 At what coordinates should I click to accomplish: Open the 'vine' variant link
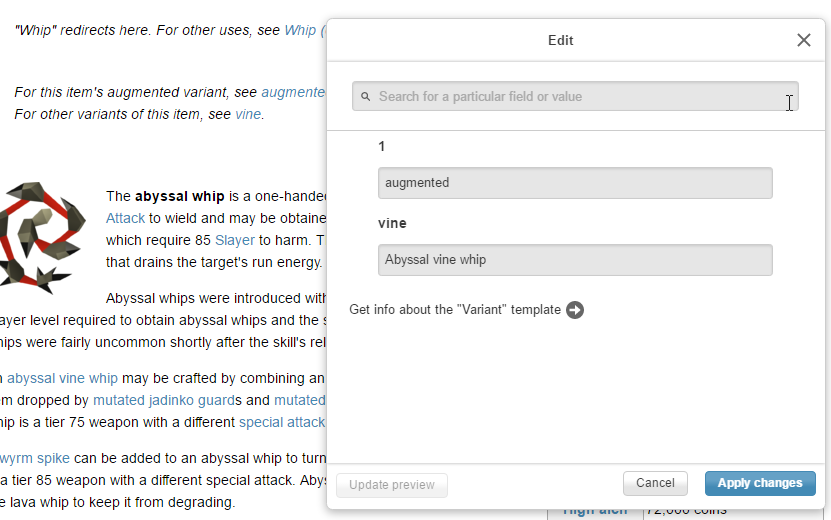click(x=247, y=114)
